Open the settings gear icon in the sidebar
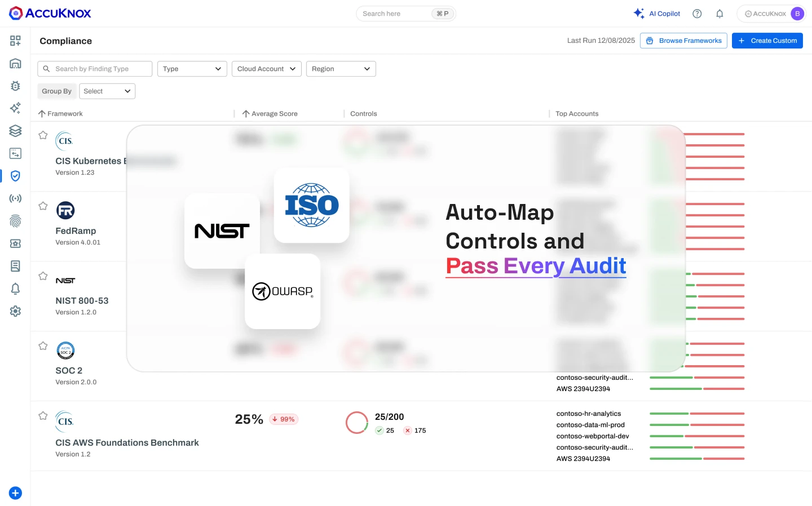This screenshot has width=812, height=506. (x=15, y=311)
